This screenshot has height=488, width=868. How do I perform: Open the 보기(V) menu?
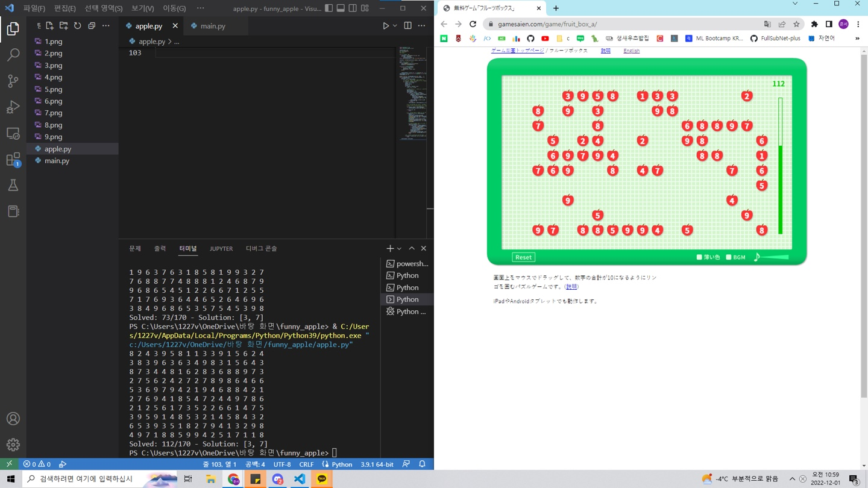[x=143, y=8]
